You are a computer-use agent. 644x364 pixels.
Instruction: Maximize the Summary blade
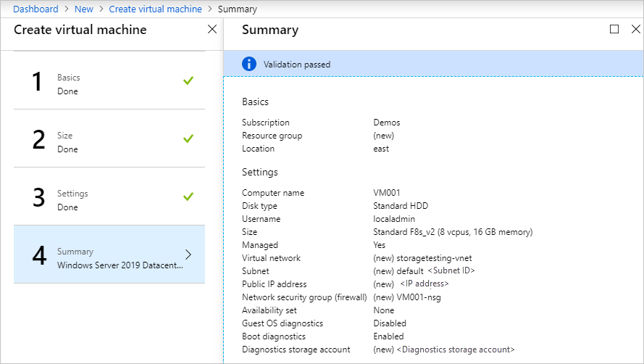pos(614,30)
